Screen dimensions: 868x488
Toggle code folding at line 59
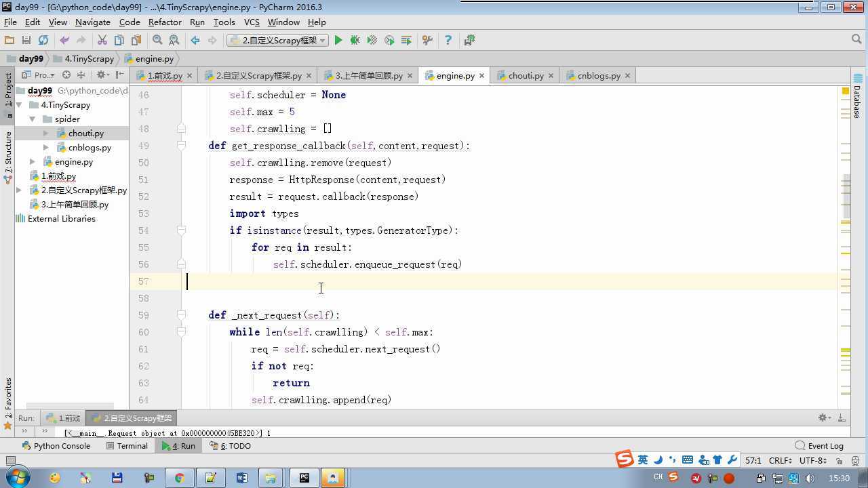click(181, 315)
